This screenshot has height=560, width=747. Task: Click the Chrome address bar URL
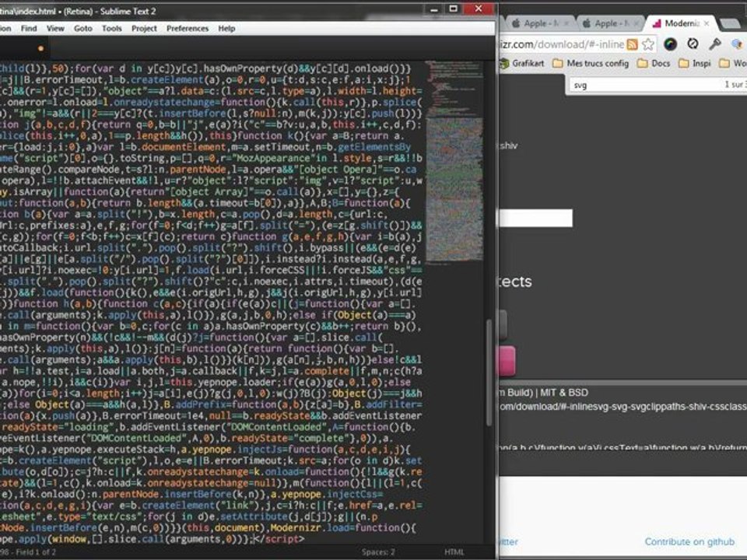(x=561, y=44)
